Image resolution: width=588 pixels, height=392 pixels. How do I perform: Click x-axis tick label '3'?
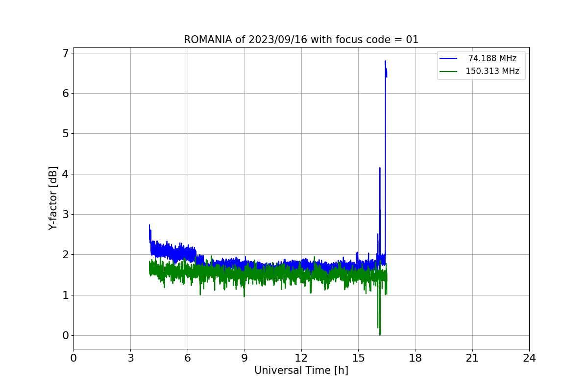[130, 358]
